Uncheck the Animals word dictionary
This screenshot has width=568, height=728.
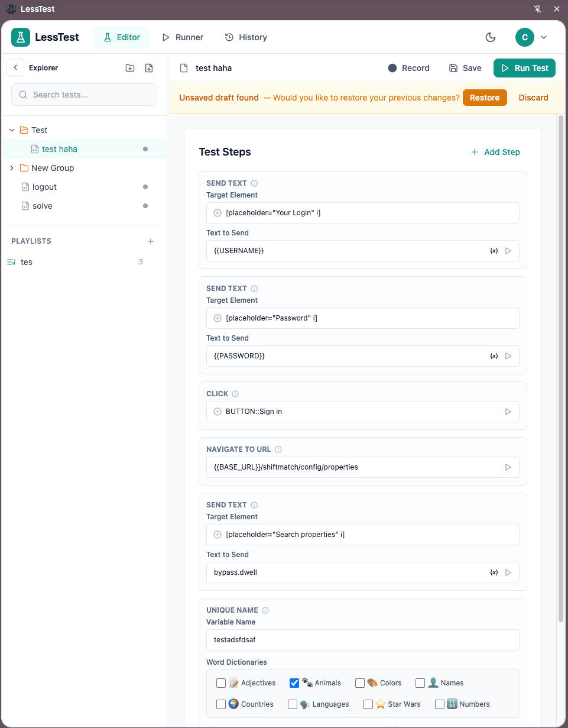294,682
